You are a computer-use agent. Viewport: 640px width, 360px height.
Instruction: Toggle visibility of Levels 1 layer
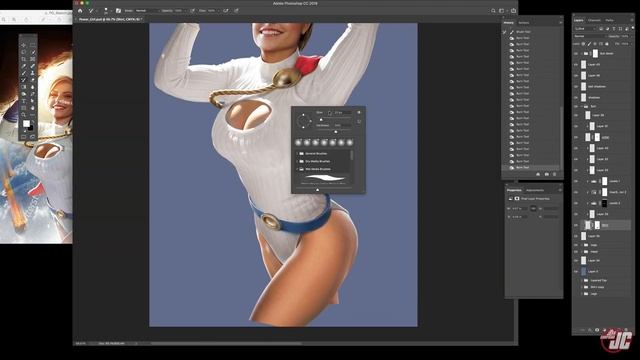click(x=576, y=181)
